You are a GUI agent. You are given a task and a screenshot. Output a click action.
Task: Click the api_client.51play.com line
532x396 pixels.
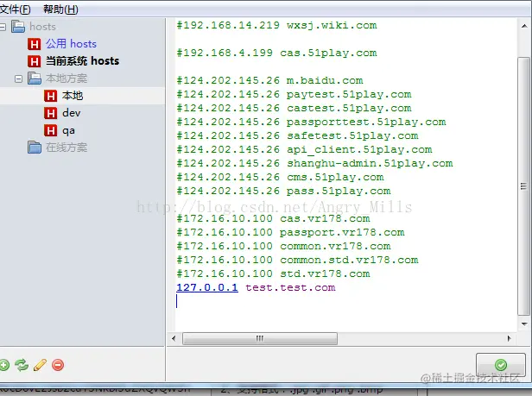304,149
